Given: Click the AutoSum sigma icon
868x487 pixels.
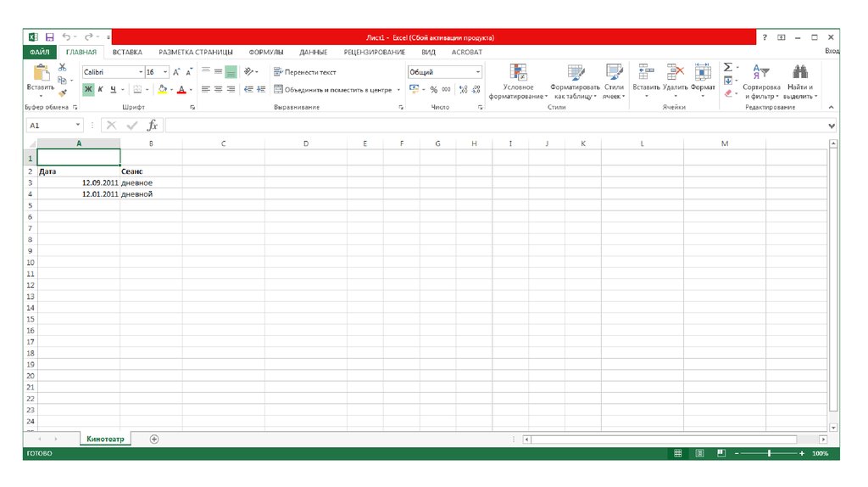Looking at the screenshot, I should click(727, 67).
